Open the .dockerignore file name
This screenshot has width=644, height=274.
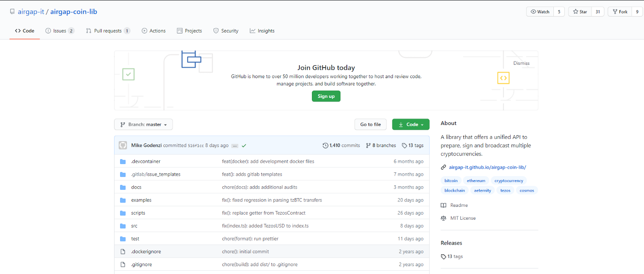[146, 252]
